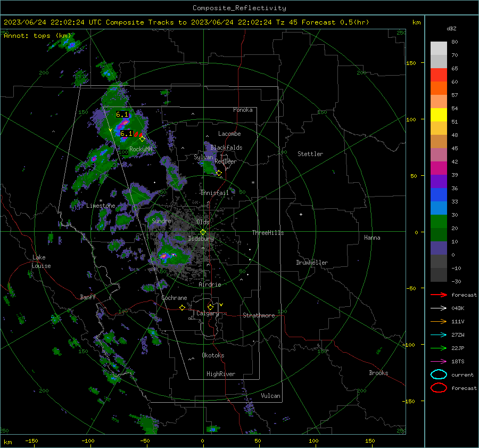Click the 'Annot: tops (km)' label
This screenshot has width=479, height=448.
(37, 36)
